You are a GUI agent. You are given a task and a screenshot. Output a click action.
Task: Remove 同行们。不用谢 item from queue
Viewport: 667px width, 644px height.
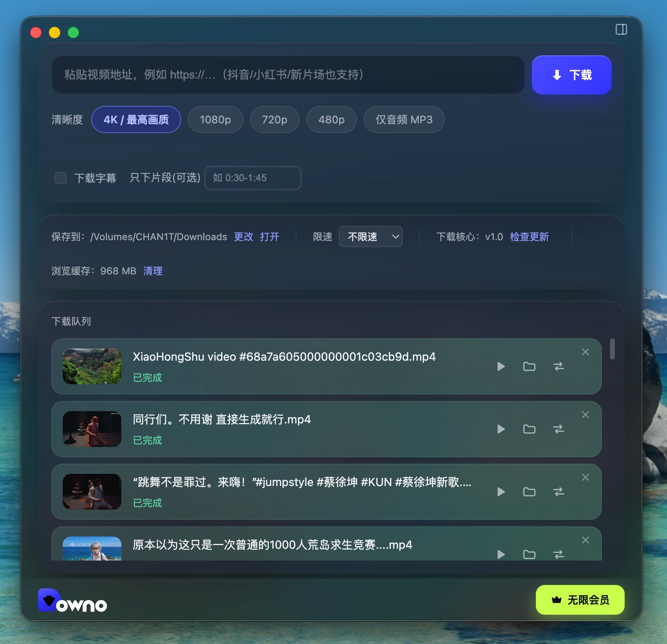pyautogui.click(x=586, y=415)
